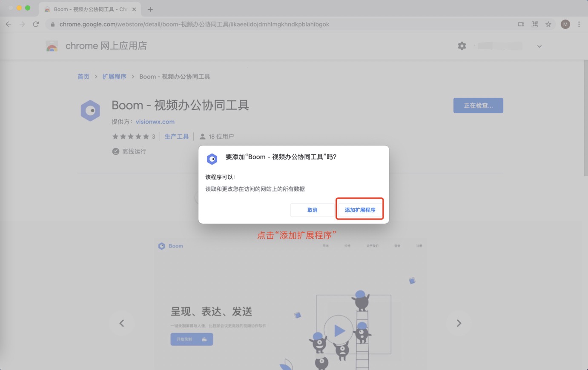The height and width of the screenshot is (370, 588).
Task: Open the profile avatar "M"
Action: pyautogui.click(x=565, y=24)
